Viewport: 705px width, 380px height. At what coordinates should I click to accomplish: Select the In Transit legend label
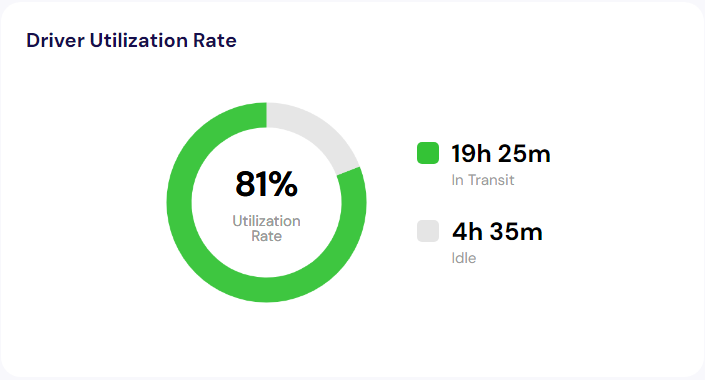pos(483,180)
